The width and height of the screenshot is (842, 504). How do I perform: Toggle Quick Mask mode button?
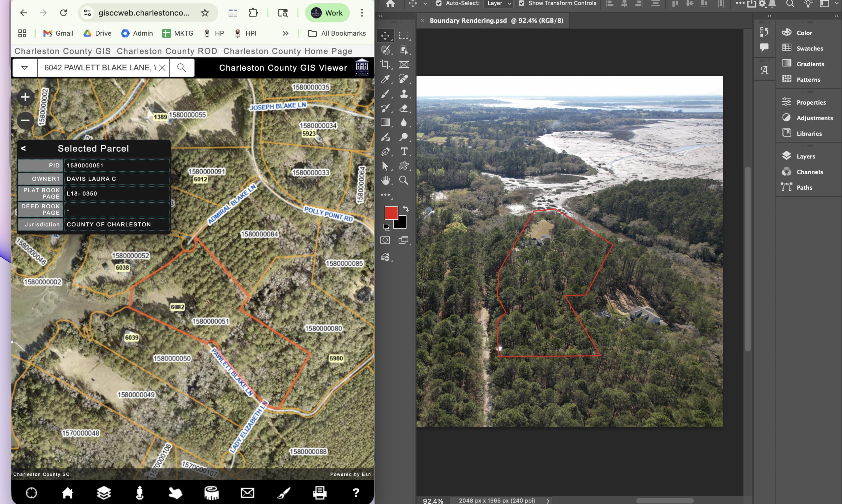point(385,240)
